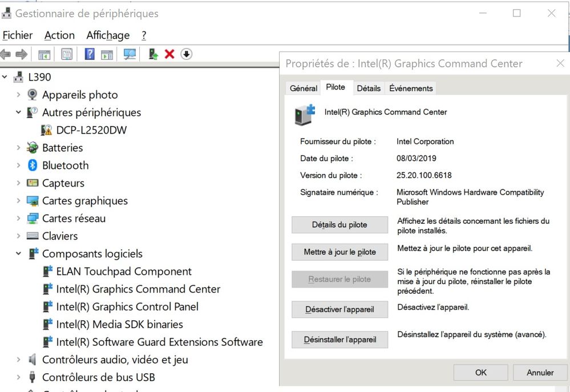Select Intel(R) Software Guard Extensions Software
570x392 pixels.
point(159,342)
